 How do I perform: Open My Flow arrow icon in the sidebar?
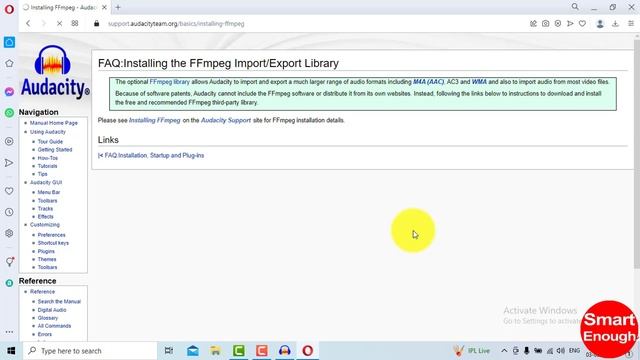[x=9, y=163]
